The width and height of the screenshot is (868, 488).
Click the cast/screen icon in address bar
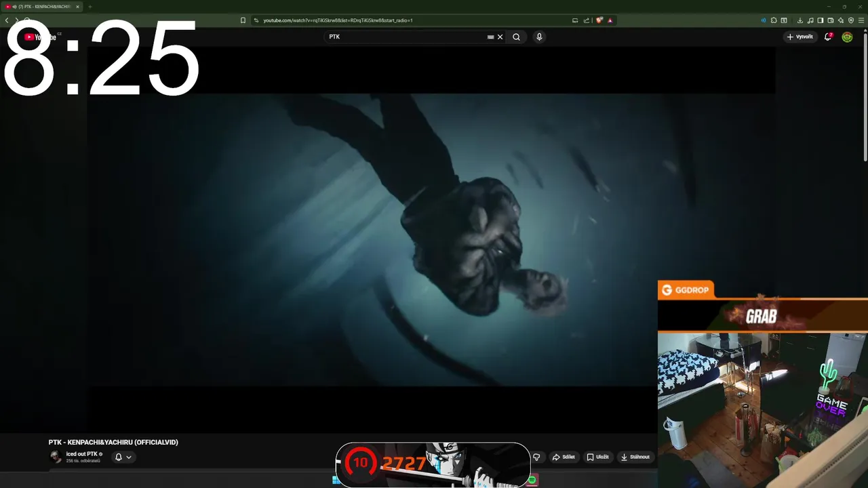pos(575,20)
